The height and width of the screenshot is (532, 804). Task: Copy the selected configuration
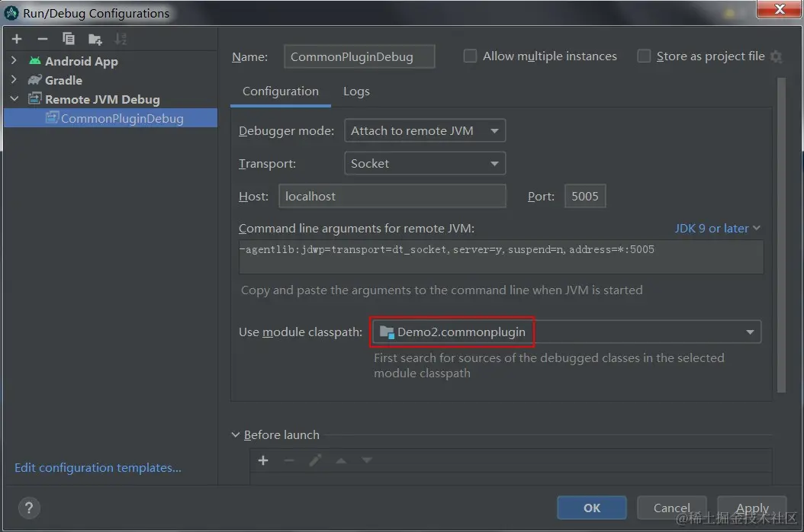(68, 39)
